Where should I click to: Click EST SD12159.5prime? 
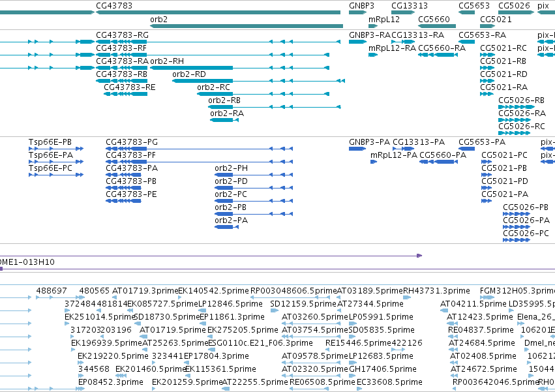pos(303,304)
